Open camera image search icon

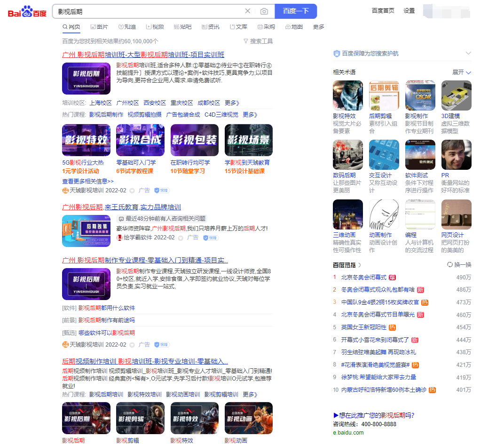coord(264,12)
